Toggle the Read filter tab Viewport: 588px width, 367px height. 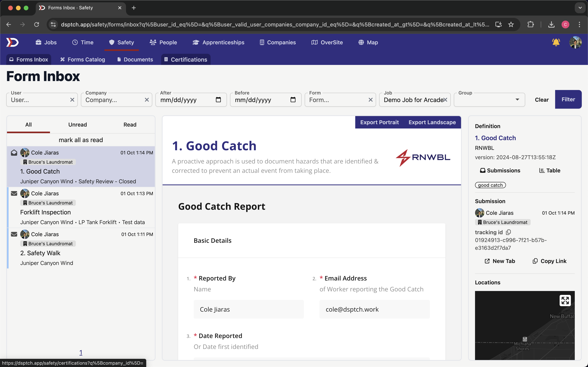click(x=130, y=124)
